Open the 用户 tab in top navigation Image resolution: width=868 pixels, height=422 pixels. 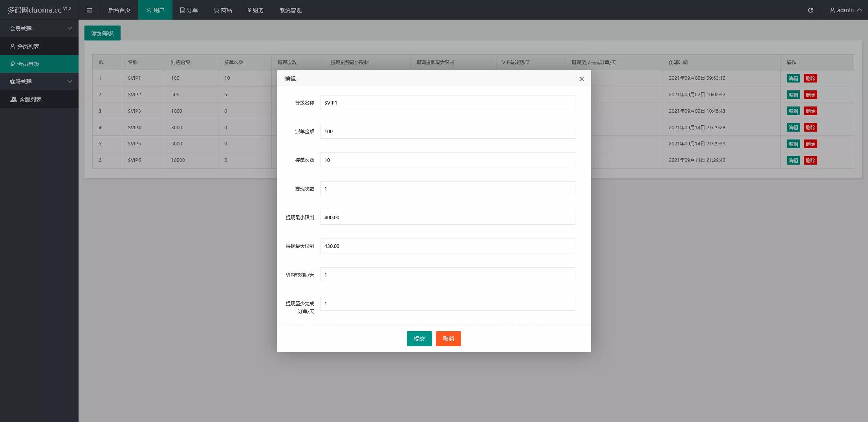coord(155,10)
